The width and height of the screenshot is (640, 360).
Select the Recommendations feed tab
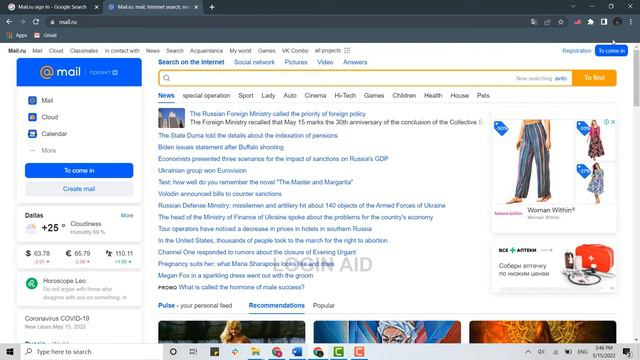[x=276, y=305]
